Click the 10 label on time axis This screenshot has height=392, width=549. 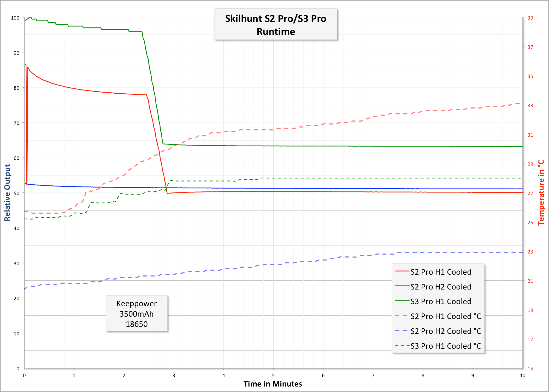(x=522, y=376)
